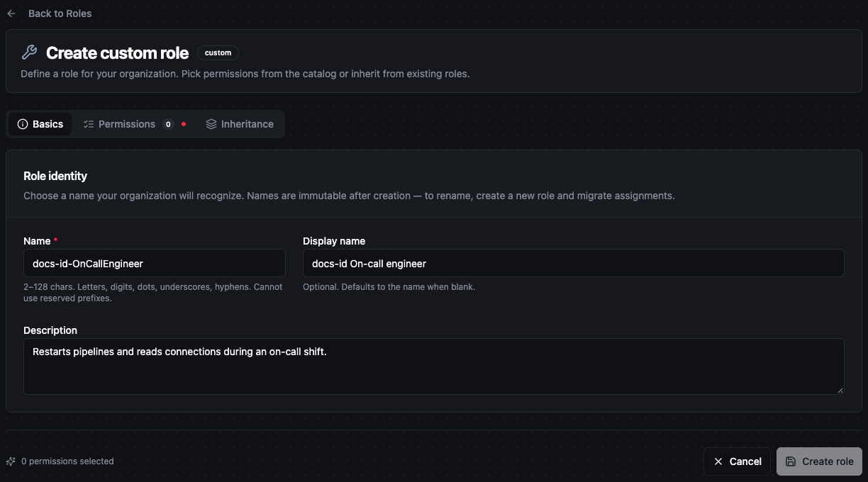Click the wrench icon beside Create custom role

[29, 52]
